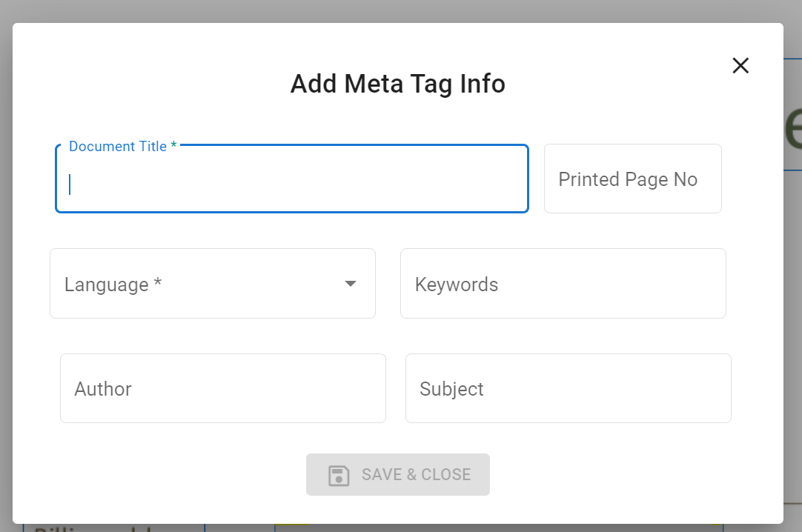This screenshot has width=802, height=532.
Task: Expand the Language dropdown arrow
Action: pos(351,284)
